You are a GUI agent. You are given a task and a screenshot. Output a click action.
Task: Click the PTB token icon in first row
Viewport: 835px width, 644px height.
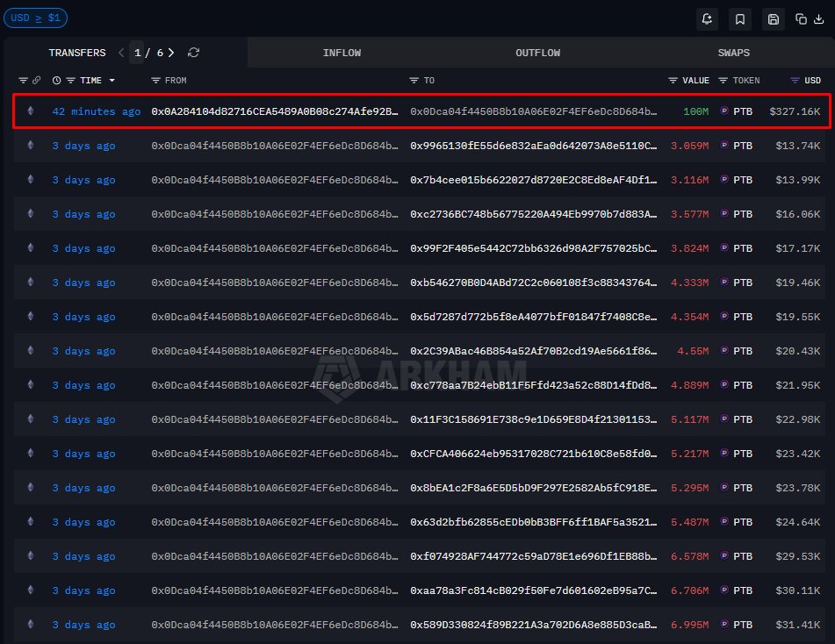pyautogui.click(x=724, y=111)
